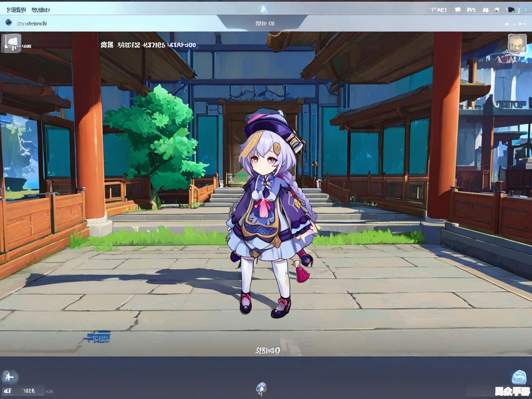This screenshot has height=399, width=532.
Task: Click the white tooth-shaped icon in top bar
Action: (497, 10)
